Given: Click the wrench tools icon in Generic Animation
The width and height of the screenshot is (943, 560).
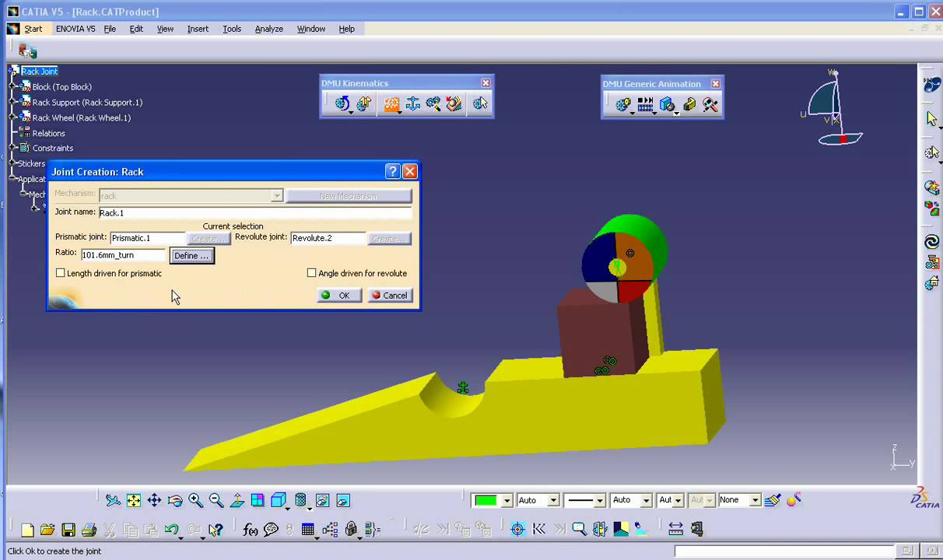Looking at the screenshot, I should point(710,104).
